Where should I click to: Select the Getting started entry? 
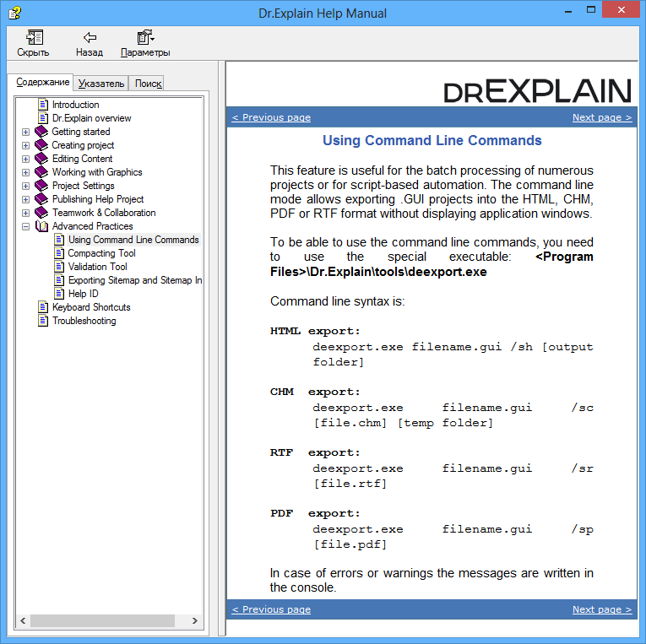coord(81,132)
